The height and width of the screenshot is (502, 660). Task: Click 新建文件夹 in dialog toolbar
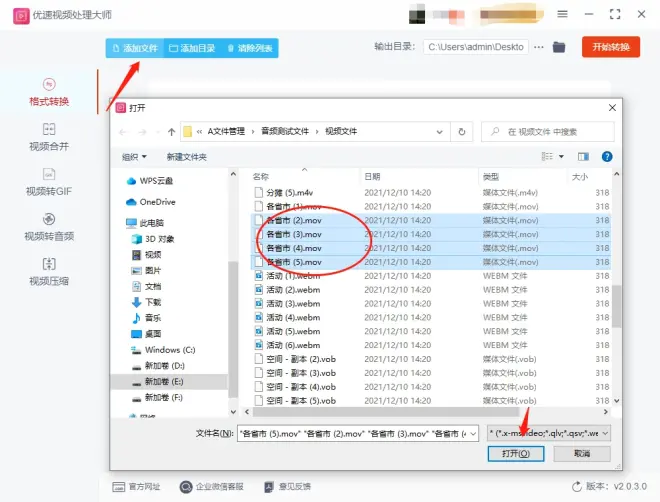coord(187,156)
